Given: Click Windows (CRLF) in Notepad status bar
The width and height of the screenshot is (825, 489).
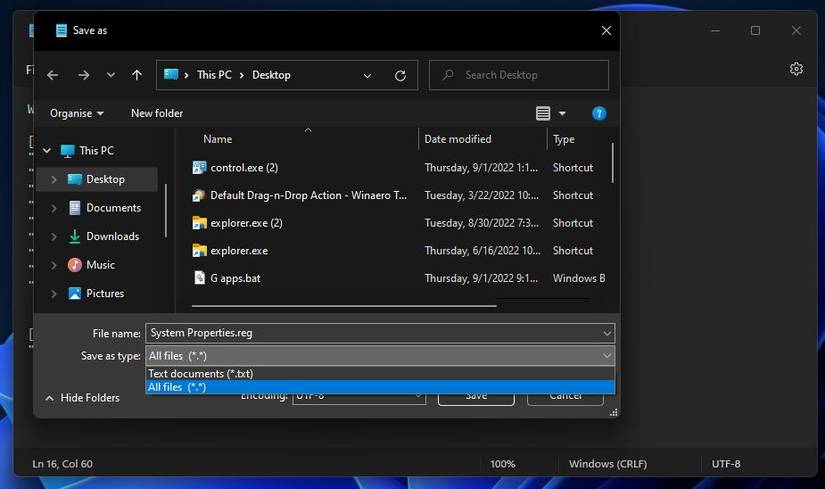Looking at the screenshot, I should [x=608, y=464].
